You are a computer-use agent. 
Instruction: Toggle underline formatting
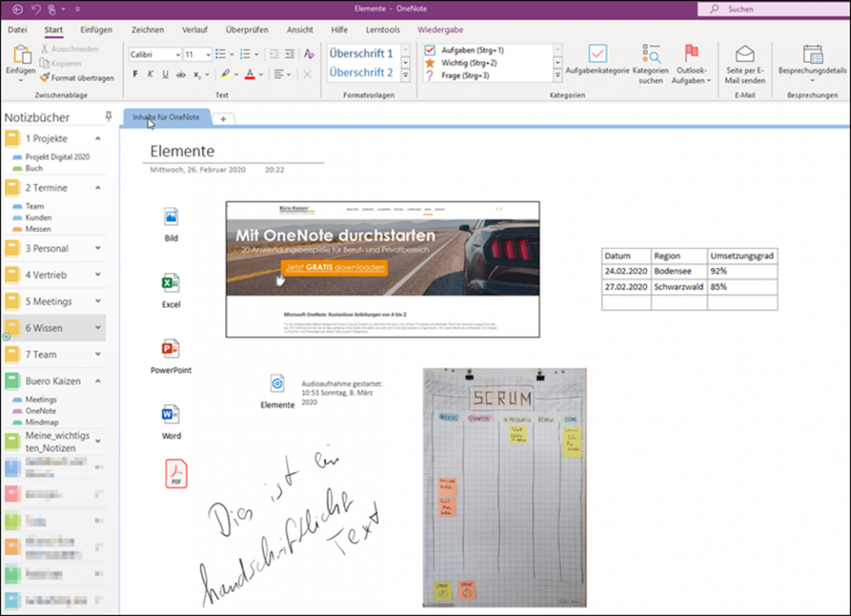[165, 73]
